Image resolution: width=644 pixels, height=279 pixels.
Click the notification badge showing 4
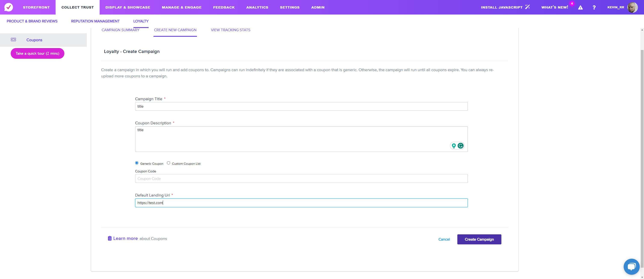(572, 4)
